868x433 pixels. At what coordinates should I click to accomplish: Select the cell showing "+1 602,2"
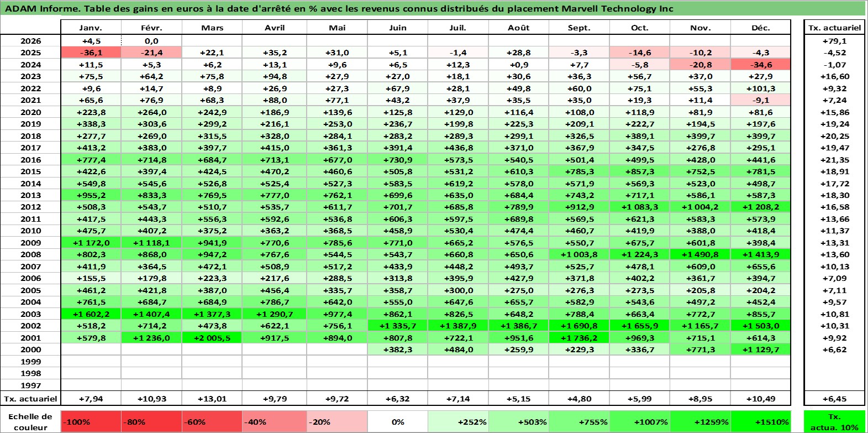tap(91, 314)
